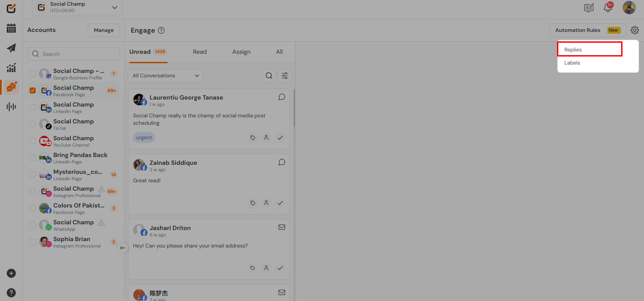This screenshot has height=301, width=644.
Task: Check the Social Champ LinkedIn Page account
Action: [33, 107]
